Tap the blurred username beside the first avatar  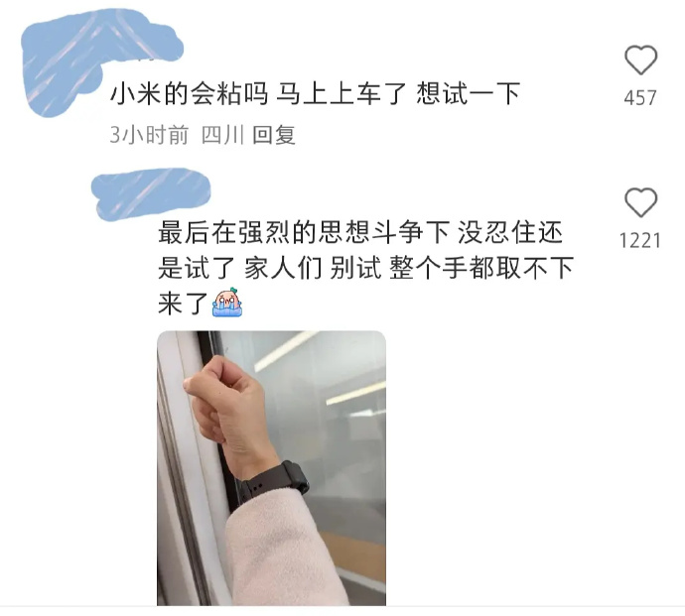tap(142, 37)
